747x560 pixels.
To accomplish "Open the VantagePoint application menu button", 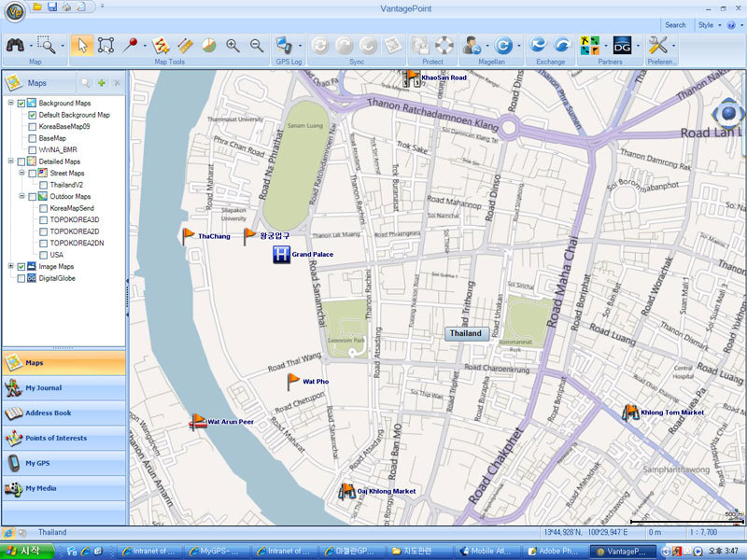I will point(15,10).
